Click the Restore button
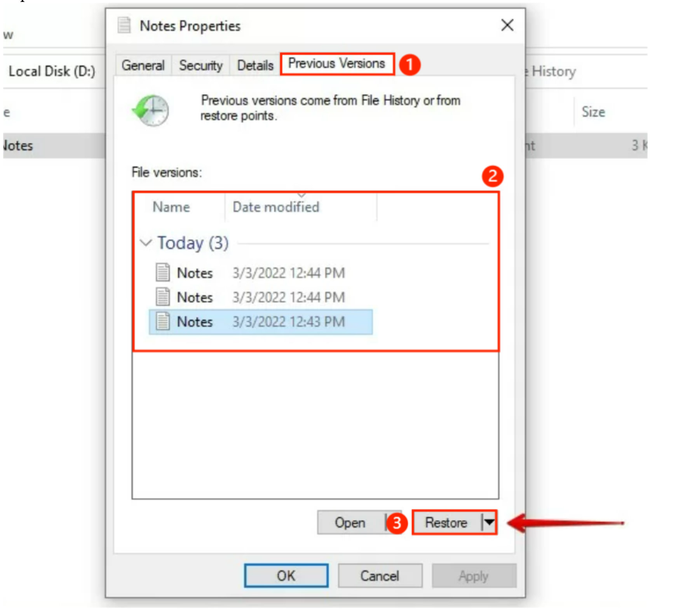The height and width of the screenshot is (616, 683). tap(447, 523)
